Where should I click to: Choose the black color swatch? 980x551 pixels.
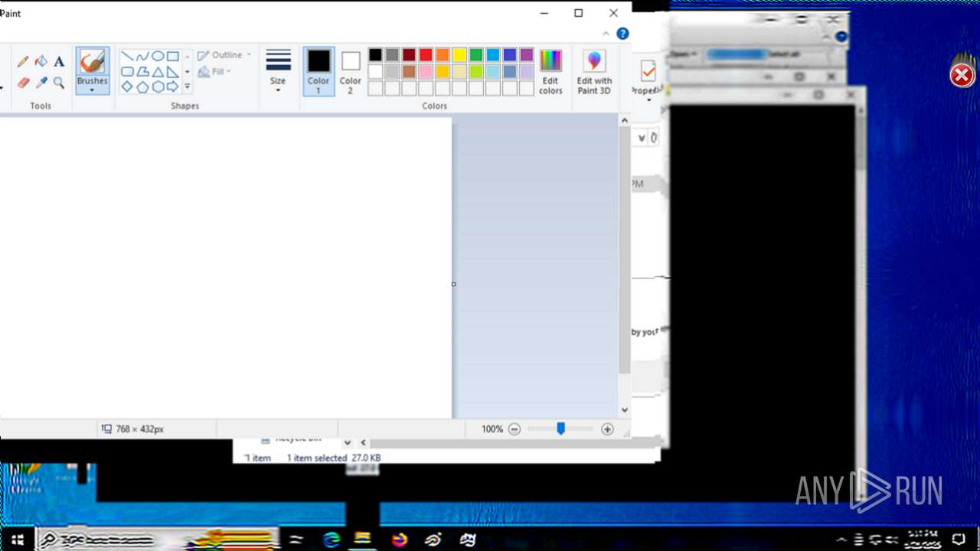(x=375, y=55)
